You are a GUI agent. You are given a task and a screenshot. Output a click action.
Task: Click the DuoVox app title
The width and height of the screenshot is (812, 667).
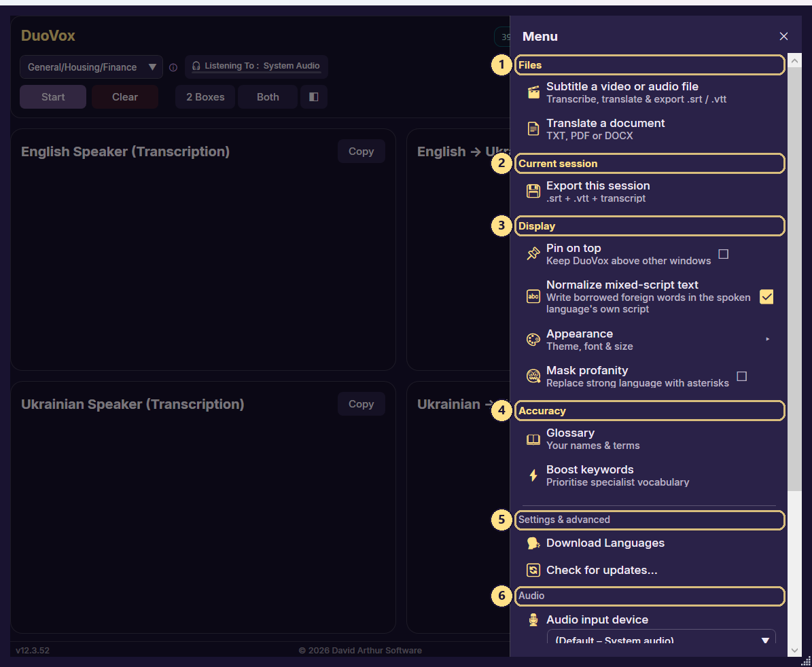click(x=48, y=36)
